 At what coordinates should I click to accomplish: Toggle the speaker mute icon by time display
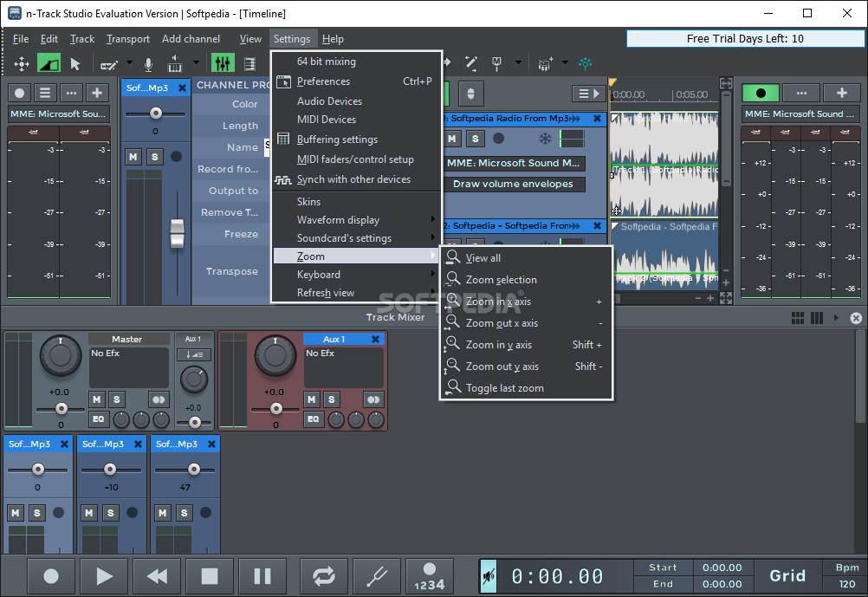(489, 576)
